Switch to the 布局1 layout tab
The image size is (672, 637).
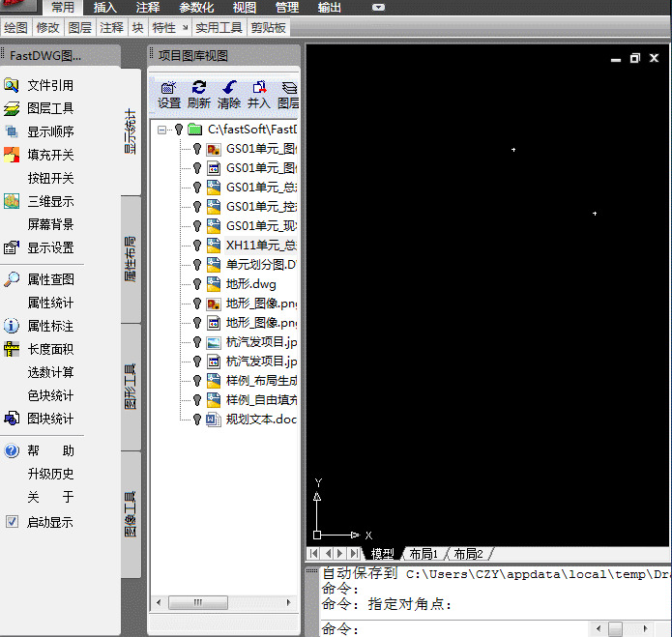point(424,554)
